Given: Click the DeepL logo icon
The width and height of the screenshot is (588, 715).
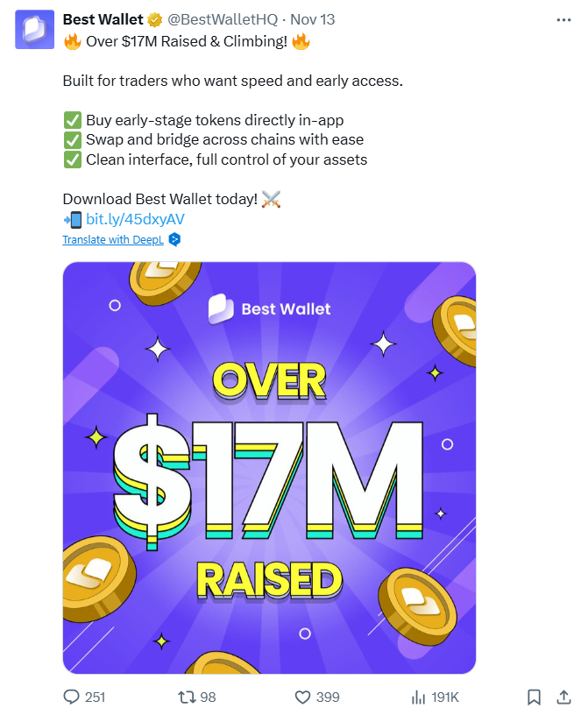Looking at the screenshot, I should click(x=174, y=239).
